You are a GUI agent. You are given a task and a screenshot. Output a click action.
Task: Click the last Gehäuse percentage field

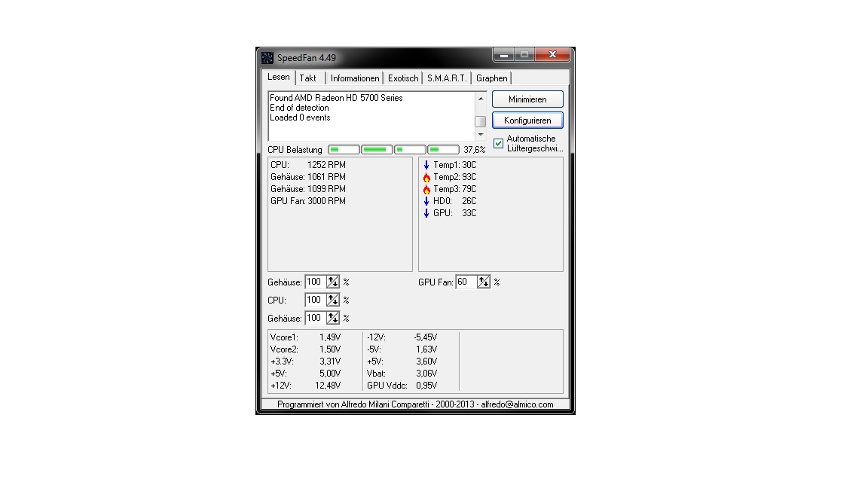316,318
